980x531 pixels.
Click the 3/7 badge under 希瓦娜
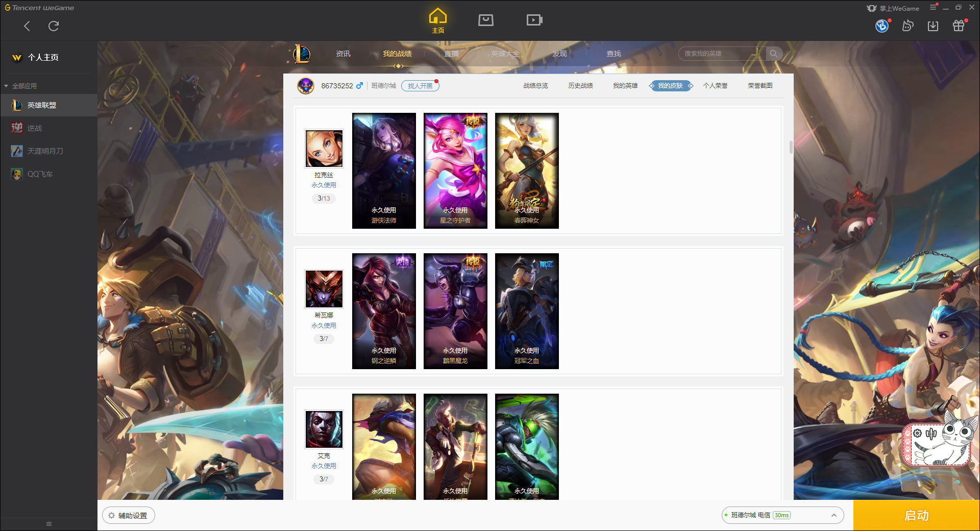pyautogui.click(x=324, y=339)
